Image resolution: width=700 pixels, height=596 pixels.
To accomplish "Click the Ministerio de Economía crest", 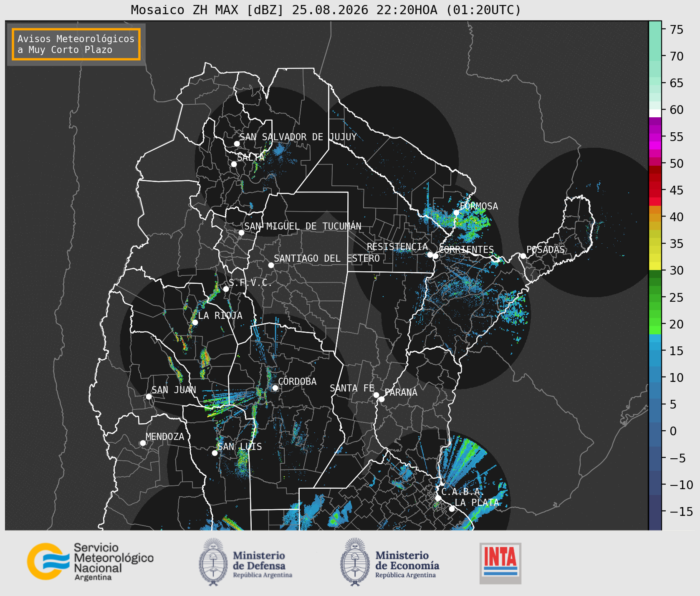I will (355, 562).
